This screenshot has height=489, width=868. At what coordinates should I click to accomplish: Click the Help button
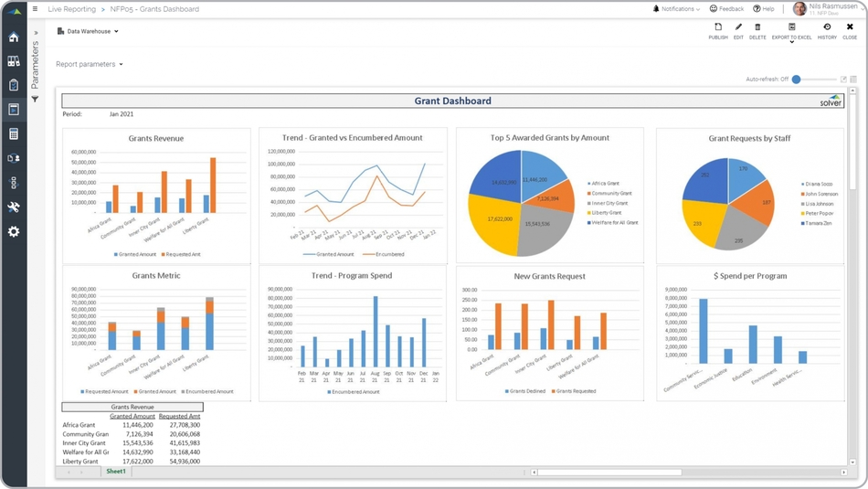[x=763, y=9]
